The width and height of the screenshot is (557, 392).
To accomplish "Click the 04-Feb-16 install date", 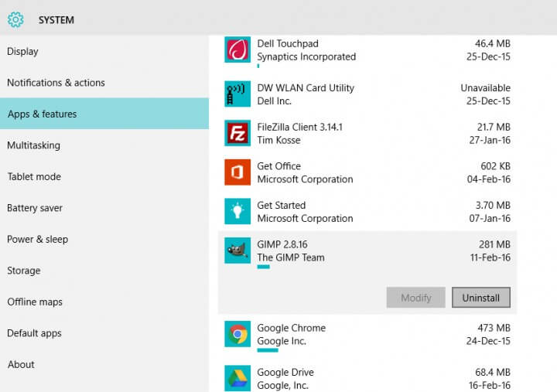I will coord(489,179).
